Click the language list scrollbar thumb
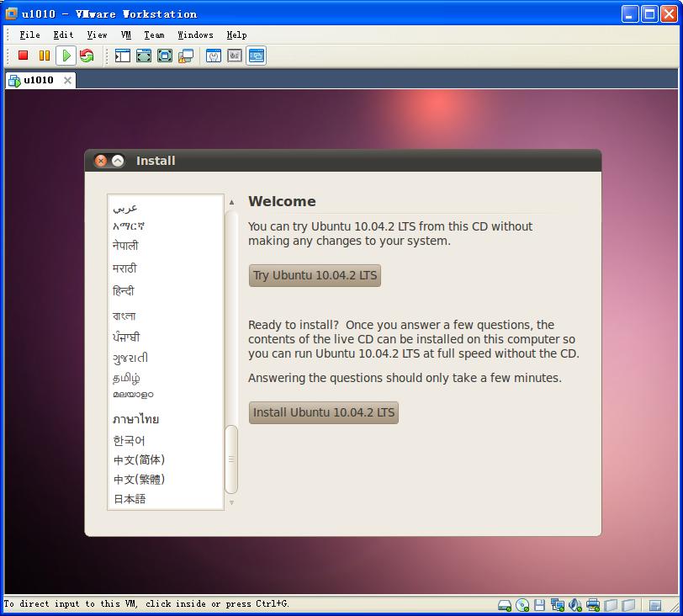683x616 pixels. [x=232, y=459]
